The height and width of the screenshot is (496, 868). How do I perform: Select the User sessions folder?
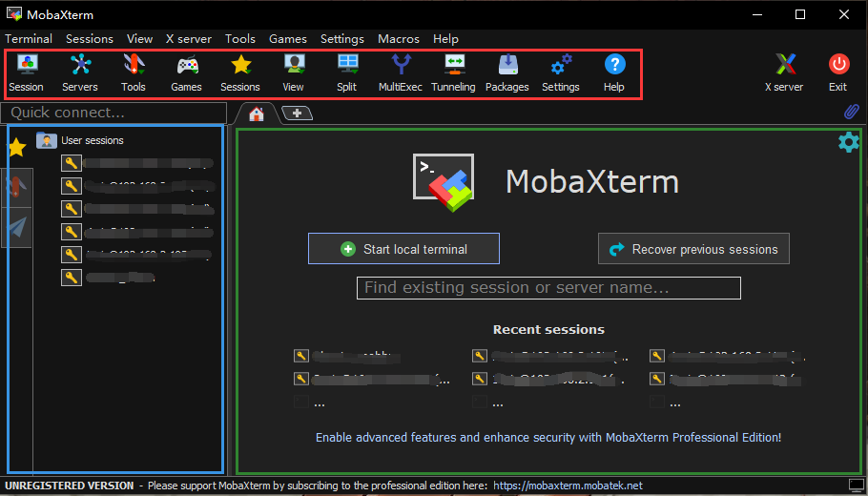80,140
